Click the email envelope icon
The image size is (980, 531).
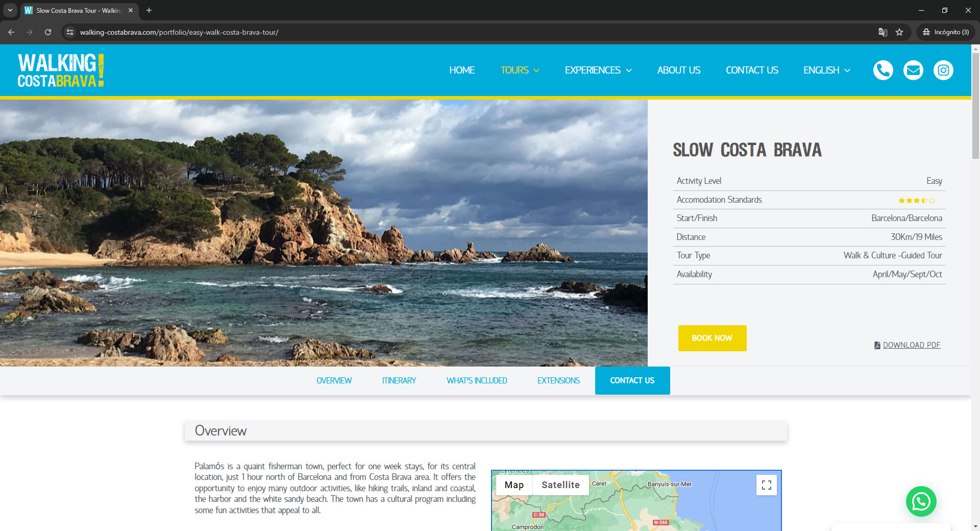[x=913, y=70]
